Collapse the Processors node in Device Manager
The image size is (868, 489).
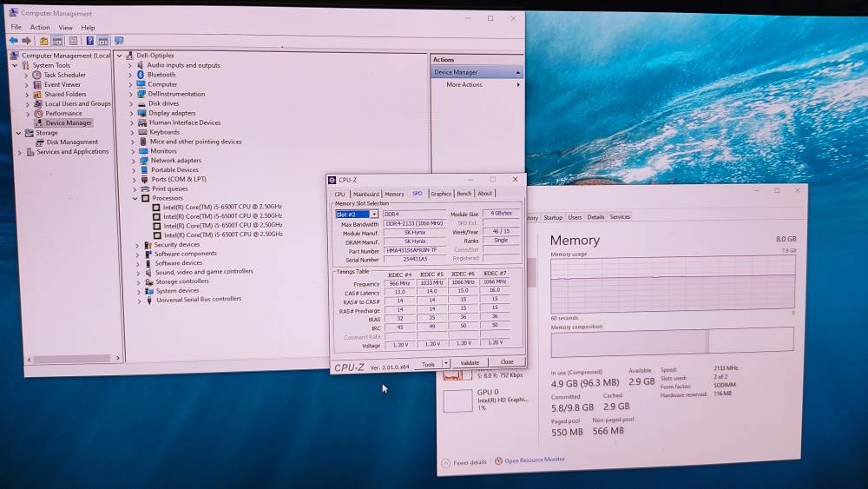135,198
